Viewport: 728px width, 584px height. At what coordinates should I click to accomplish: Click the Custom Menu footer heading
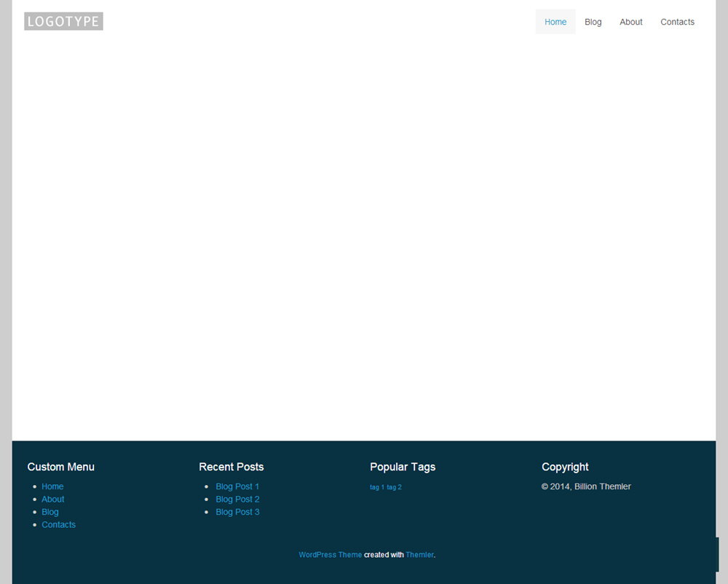pyautogui.click(x=61, y=467)
